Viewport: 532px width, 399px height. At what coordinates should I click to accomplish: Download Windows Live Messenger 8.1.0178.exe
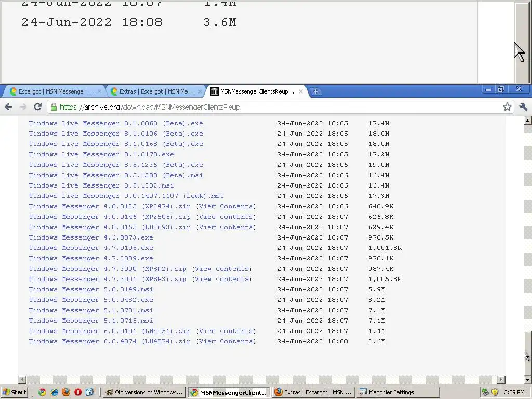101,154
